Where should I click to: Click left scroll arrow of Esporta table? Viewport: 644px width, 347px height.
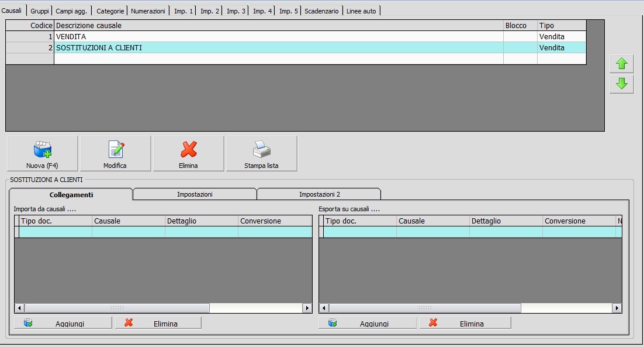[x=324, y=308]
